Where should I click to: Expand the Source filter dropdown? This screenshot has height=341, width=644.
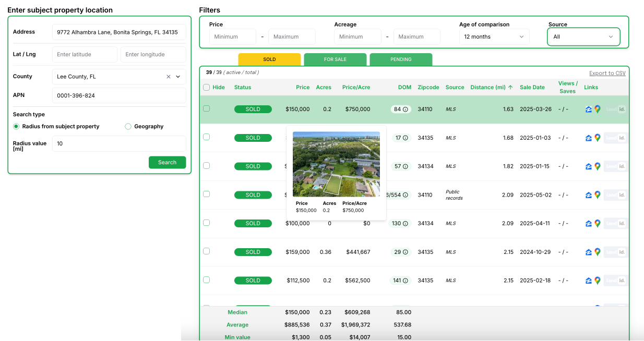click(x=583, y=37)
